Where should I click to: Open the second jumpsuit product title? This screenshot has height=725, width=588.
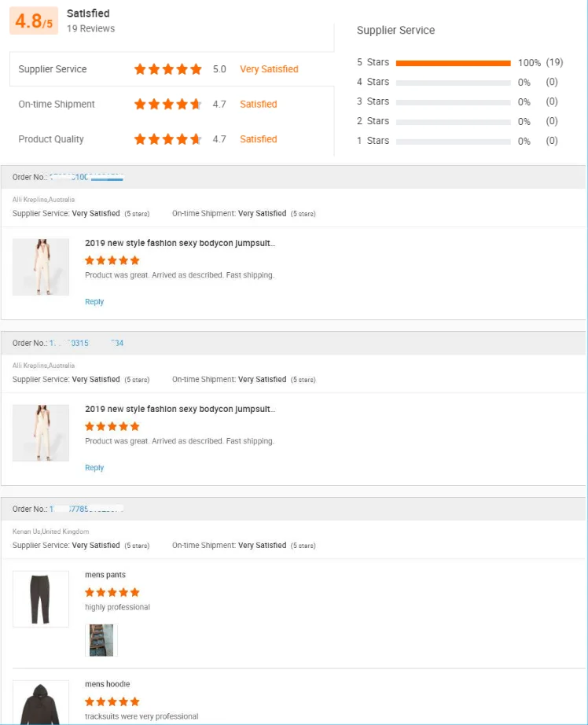(x=180, y=409)
